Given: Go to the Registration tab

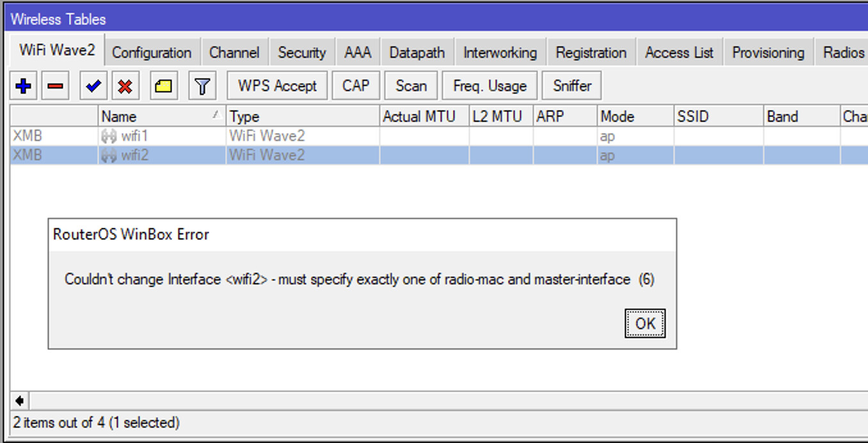Looking at the screenshot, I should (x=591, y=52).
